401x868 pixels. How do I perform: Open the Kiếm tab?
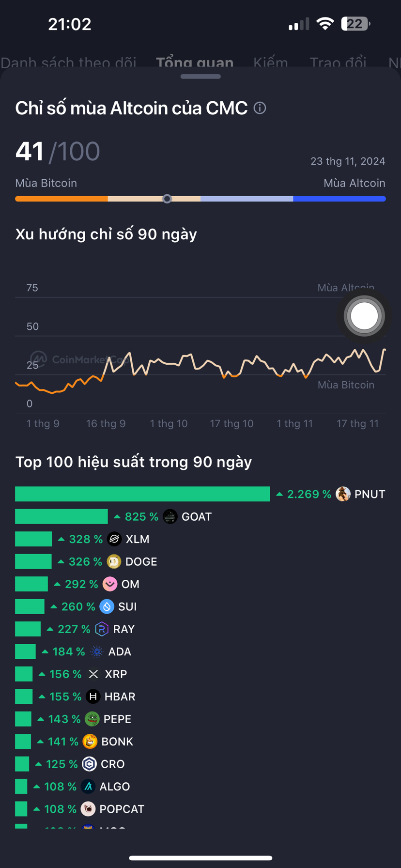pyautogui.click(x=270, y=62)
